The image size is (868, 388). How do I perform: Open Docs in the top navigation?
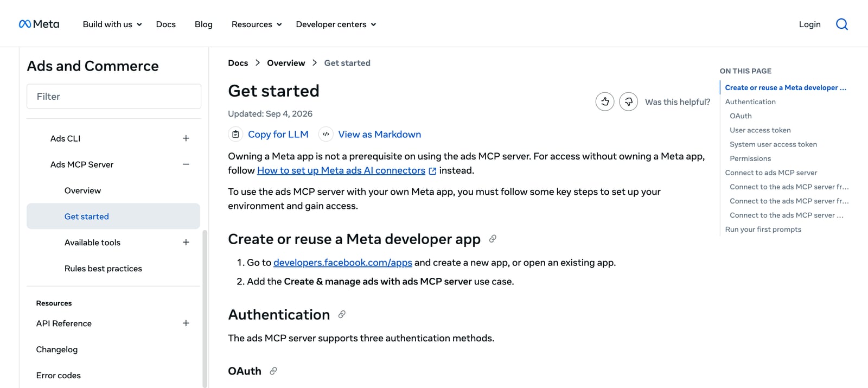point(165,24)
